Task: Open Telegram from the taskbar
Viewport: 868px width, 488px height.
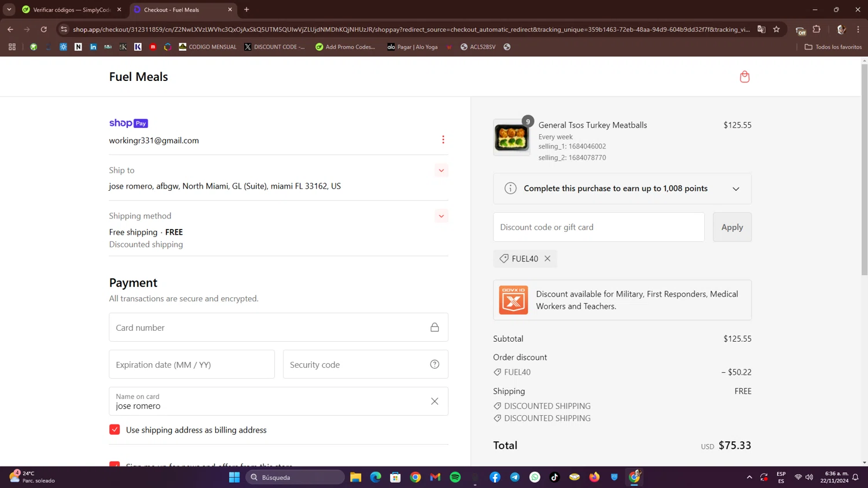Action: (515, 477)
